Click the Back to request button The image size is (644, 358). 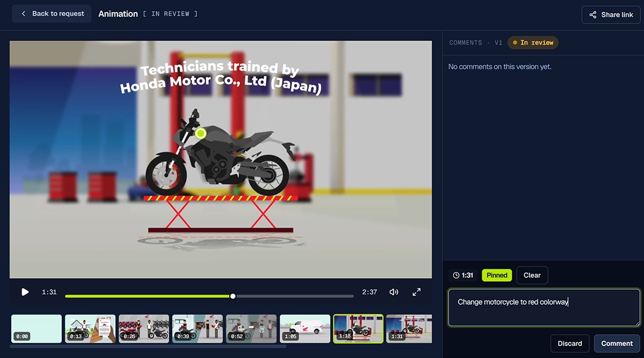tap(51, 14)
